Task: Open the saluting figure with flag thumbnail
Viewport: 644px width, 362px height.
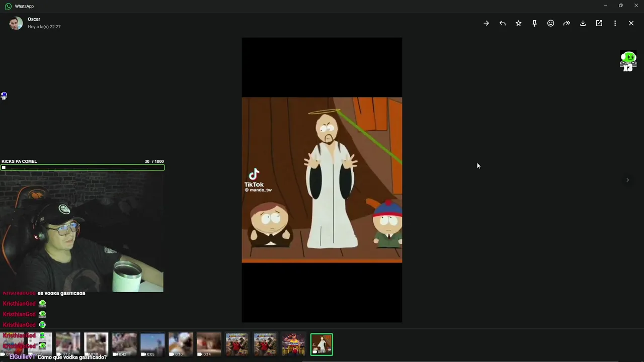Action: tap(293, 344)
